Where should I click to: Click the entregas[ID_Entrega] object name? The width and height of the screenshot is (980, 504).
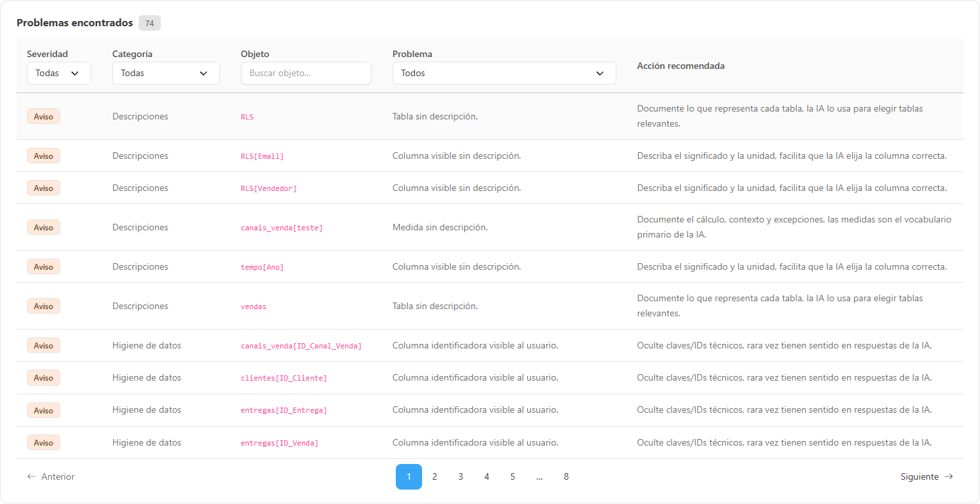click(284, 410)
